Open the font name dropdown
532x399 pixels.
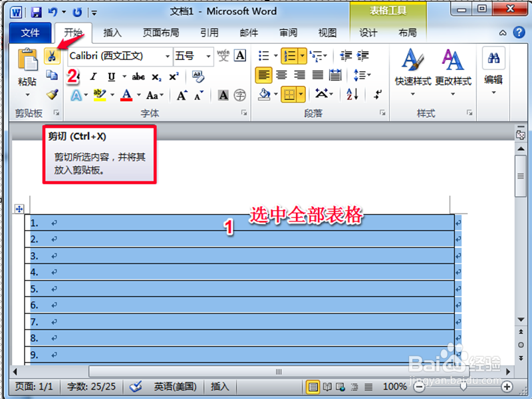(168, 56)
